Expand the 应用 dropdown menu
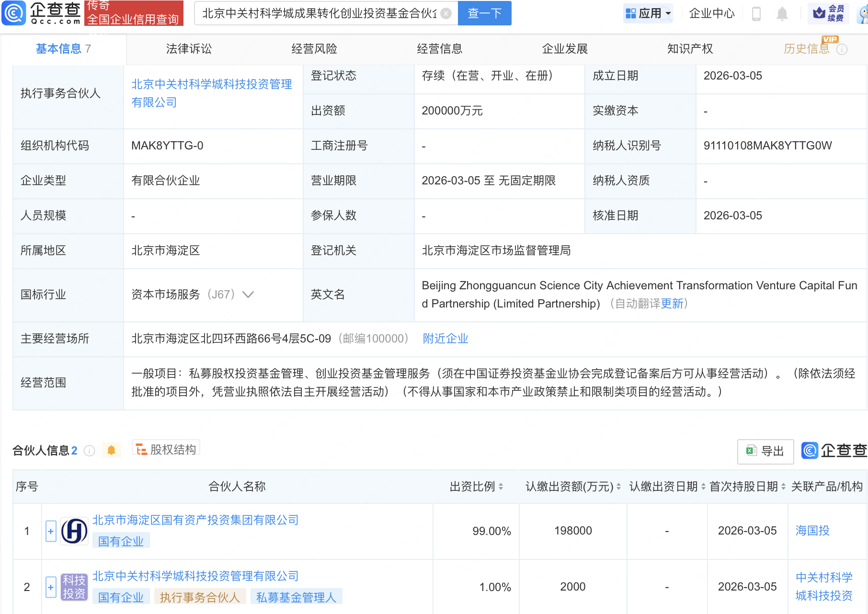Viewport: 868px width, 614px height. coord(649,13)
